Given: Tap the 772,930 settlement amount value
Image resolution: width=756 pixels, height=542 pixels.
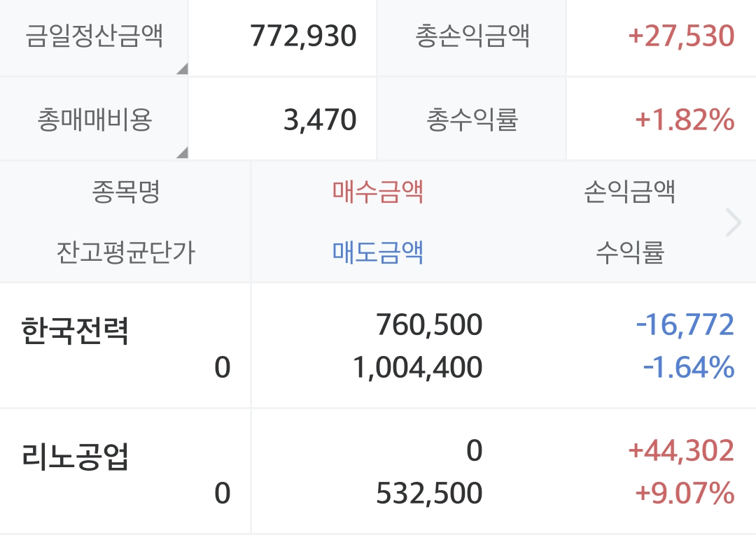Looking at the screenshot, I should [303, 36].
